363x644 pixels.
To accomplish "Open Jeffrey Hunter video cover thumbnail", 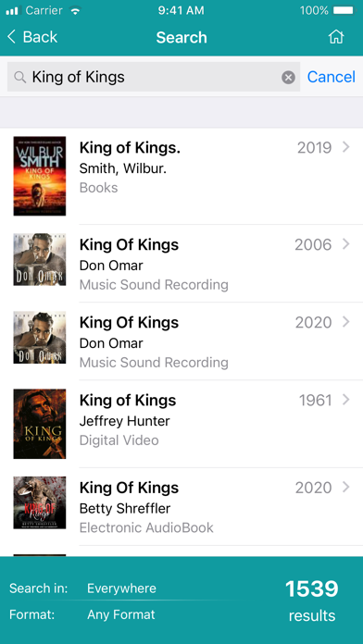I will (40, 424).
